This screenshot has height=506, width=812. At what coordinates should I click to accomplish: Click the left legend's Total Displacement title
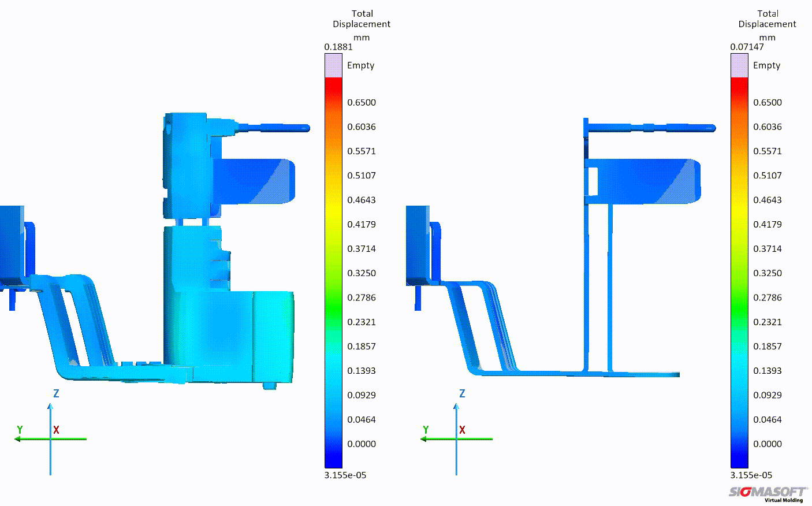(x=362, y=18)
